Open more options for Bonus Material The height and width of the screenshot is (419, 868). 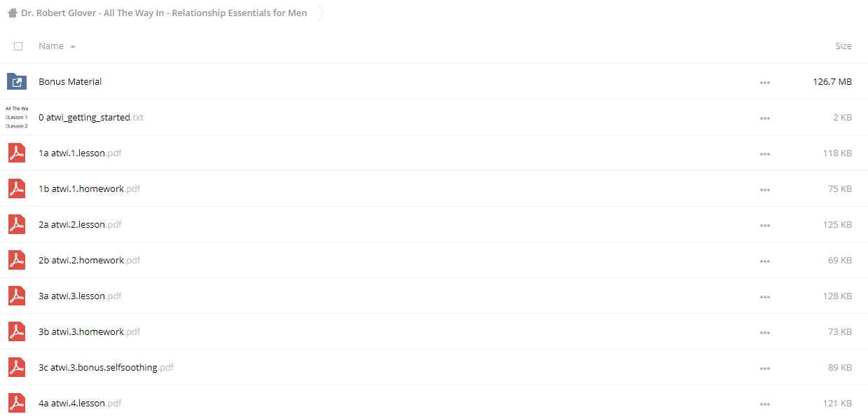[x=764, y=83]
